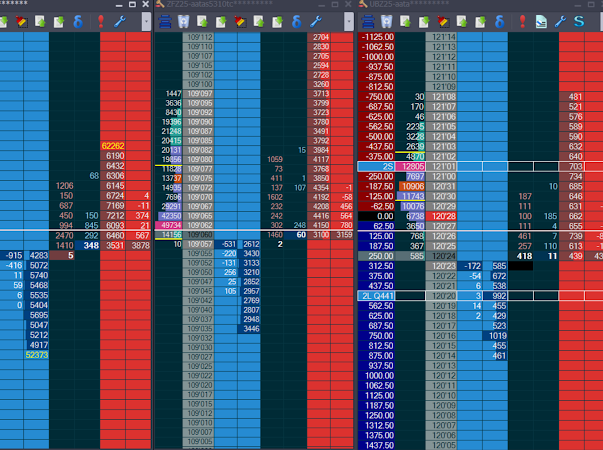Click the yellow 62262 total in the leftmost window

pos(113,146)
